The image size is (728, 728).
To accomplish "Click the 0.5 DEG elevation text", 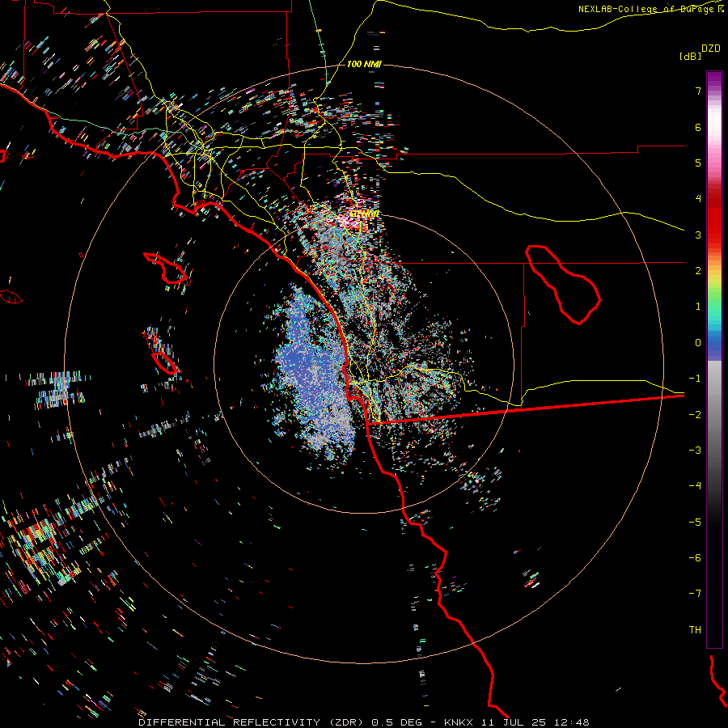I will pyautogui.click(x=396, y=722).
